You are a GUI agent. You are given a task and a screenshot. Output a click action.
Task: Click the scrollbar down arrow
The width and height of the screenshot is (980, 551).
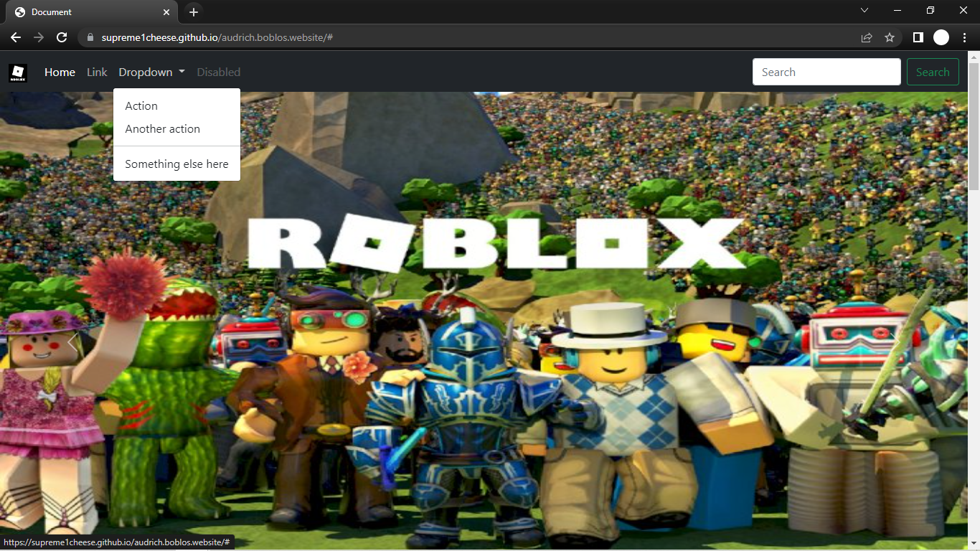coord(974,544)
